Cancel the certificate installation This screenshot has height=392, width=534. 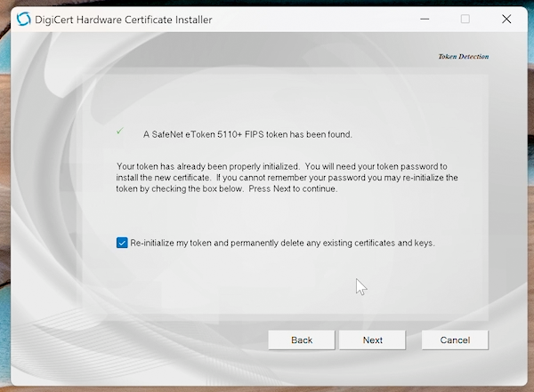pos(455,340)
